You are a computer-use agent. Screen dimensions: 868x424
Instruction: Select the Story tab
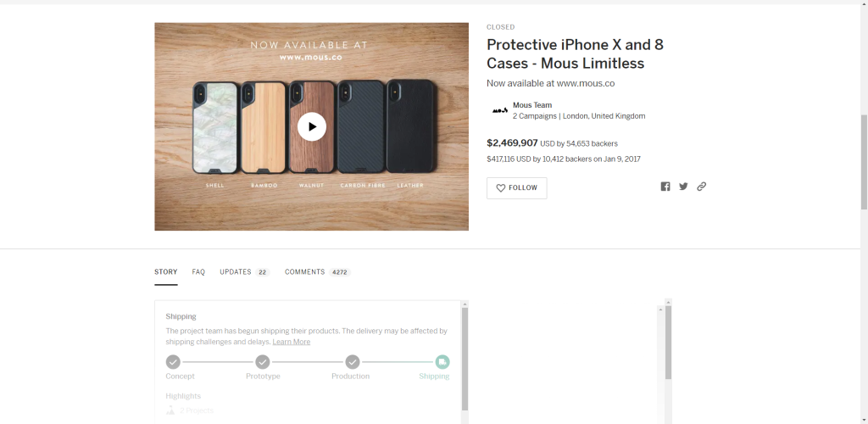point(165,272)
